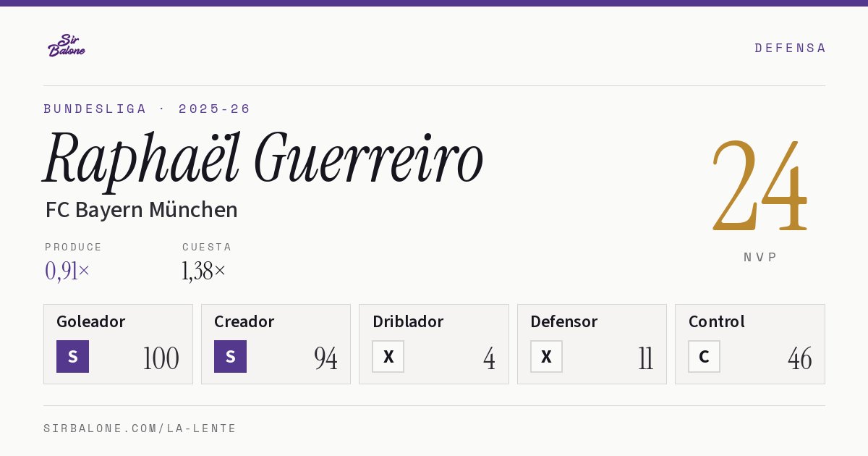The width and height of the screenshot is (868, 456).
Task: Select the DEFENSA position label
Action: pyautogui.click(x=790, y=48)
